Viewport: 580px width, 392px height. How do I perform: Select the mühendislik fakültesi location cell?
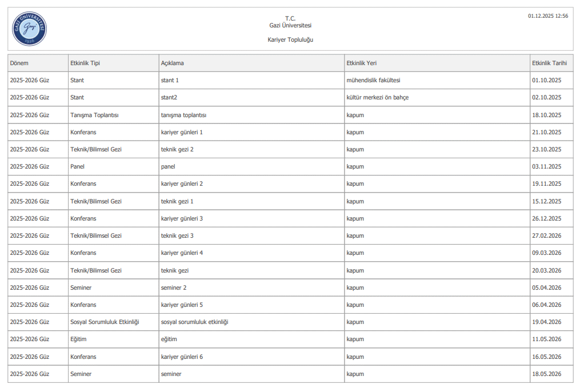(x=373, y=81)
